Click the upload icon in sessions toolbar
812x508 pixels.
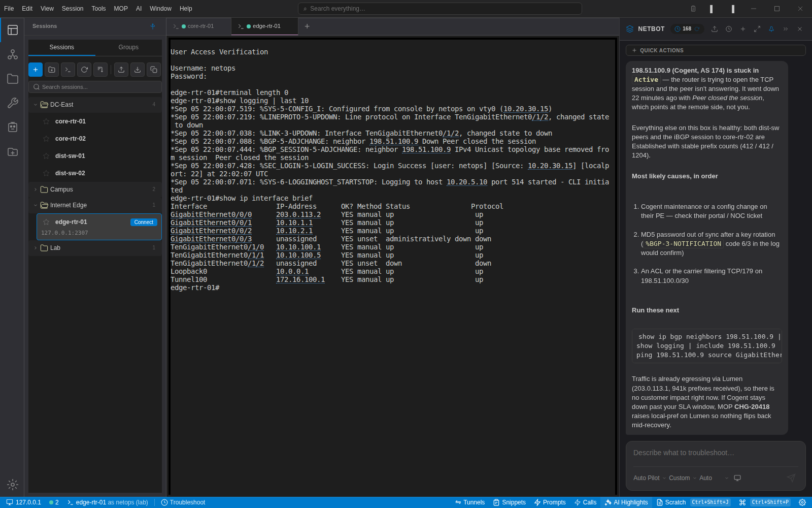[x=121, y=70]
